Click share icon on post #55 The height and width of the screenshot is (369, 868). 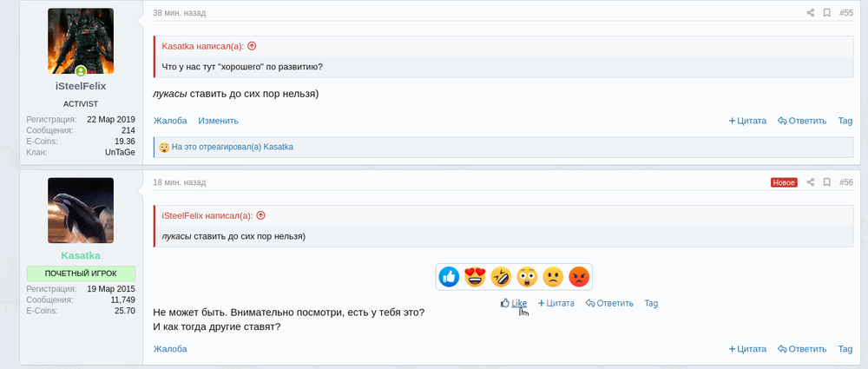click(x=811, y=13)
